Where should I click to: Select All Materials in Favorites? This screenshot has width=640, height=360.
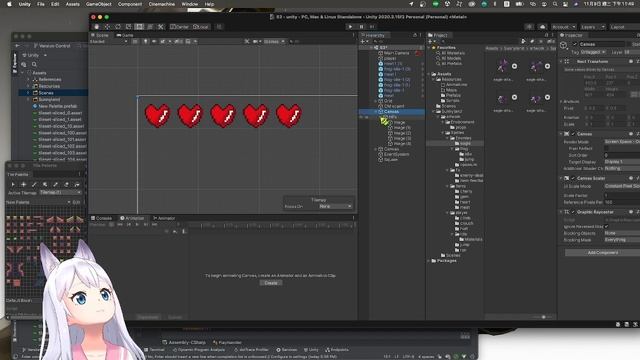click(453, 53)
